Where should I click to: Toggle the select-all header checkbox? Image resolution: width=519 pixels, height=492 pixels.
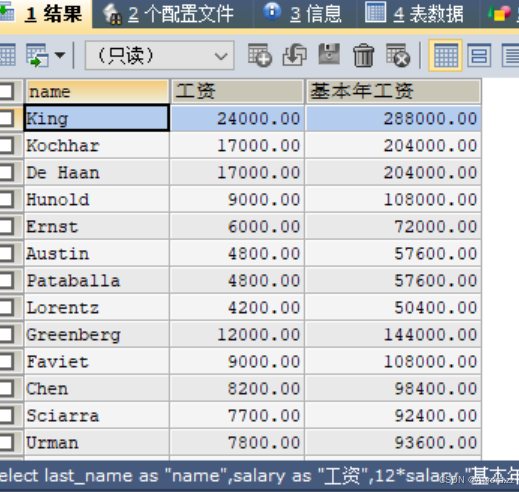point(7,91)
